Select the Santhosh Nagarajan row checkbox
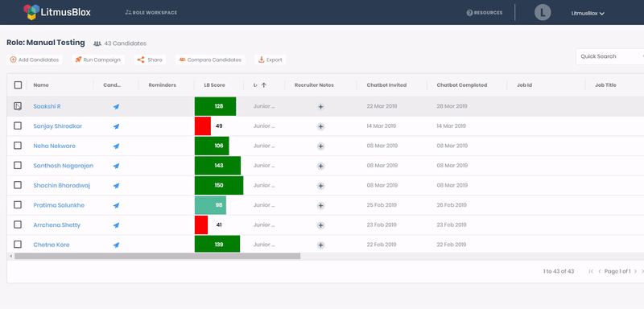Viewport: 644px width, 309px height. pos(18,166)
